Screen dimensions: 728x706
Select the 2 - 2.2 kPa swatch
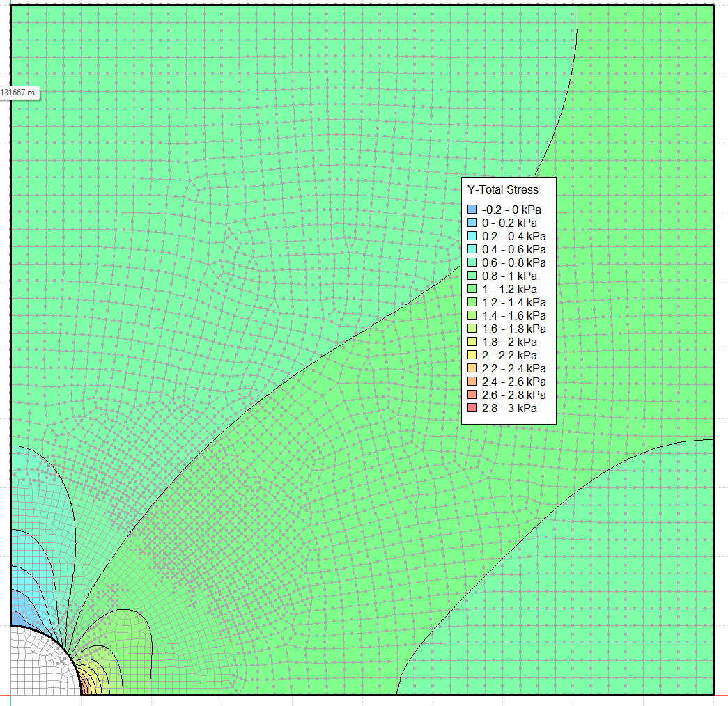(x=472, y=355)
